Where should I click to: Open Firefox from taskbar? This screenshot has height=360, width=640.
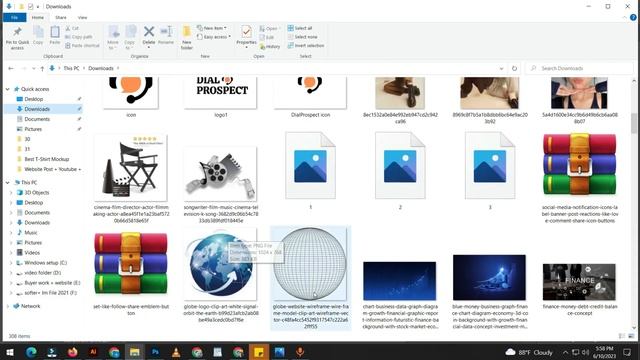pyautogui.click(x=73, y=352)
